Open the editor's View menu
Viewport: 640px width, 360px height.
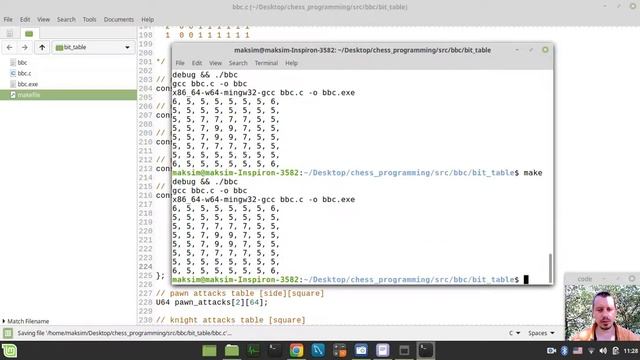click(x=43, y=19)
